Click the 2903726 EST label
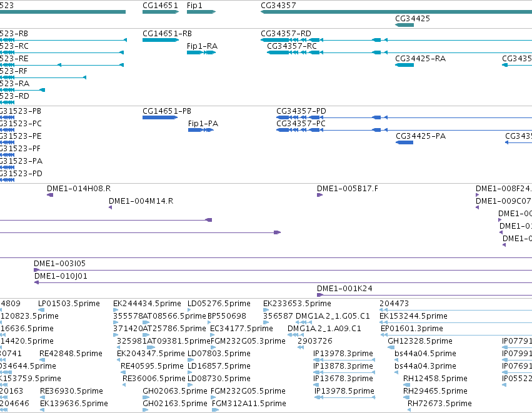532x413 pixels. pyautogui.click(x=315, y=341)
